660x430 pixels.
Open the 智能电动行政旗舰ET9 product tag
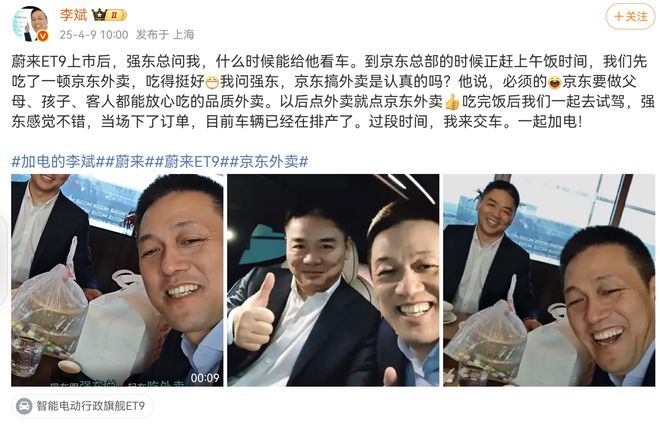tap(83, 406)
